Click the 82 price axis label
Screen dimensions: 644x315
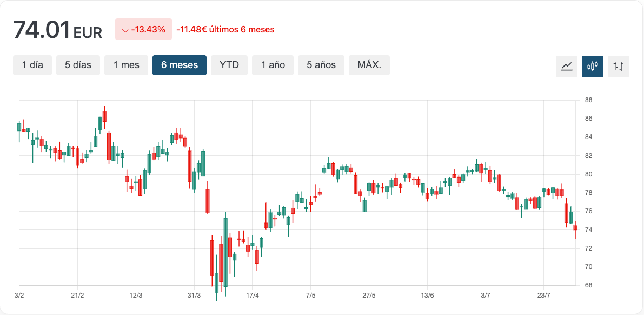(588, 155)
